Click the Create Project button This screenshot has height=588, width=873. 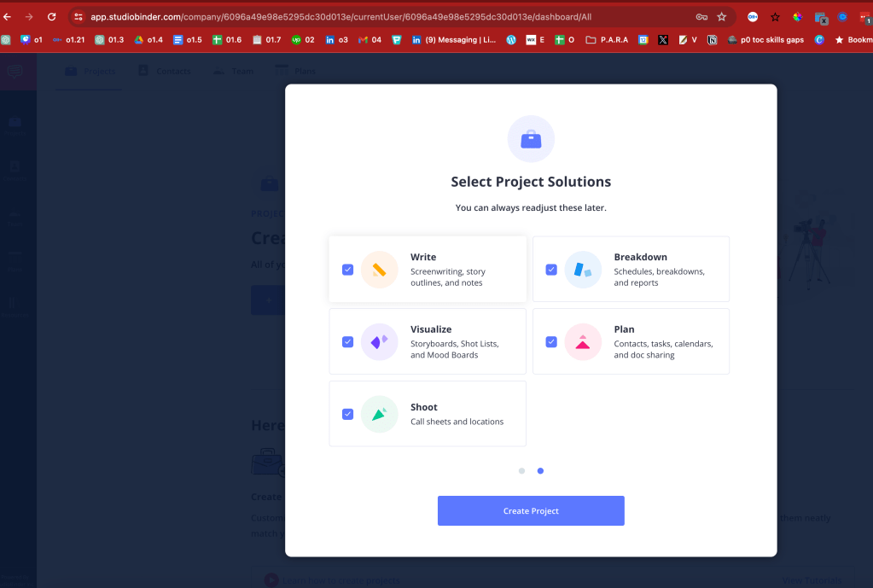click(x=531, y=510)
